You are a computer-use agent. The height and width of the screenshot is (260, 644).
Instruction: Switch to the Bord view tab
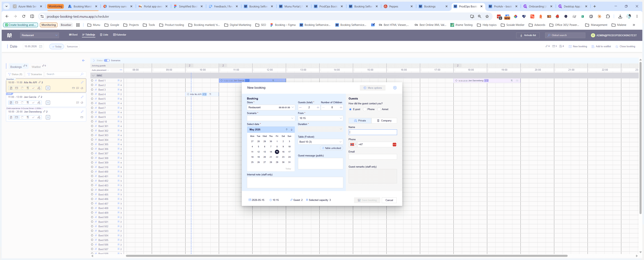point(73,35)
